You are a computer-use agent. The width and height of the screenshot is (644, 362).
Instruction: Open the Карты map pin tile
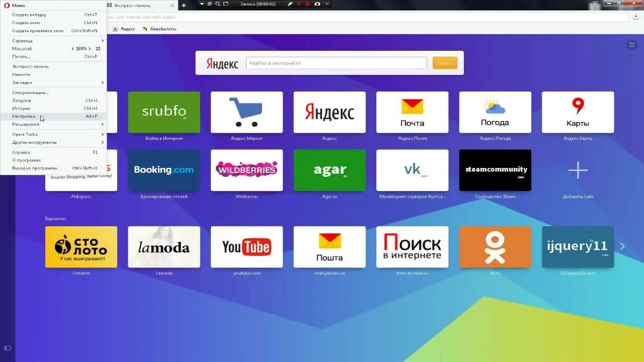pos(578,112)
